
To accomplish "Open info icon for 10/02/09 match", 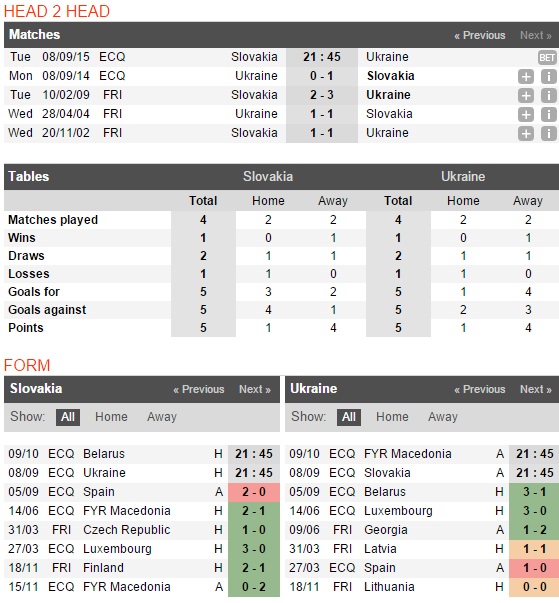I will point(548,95).
